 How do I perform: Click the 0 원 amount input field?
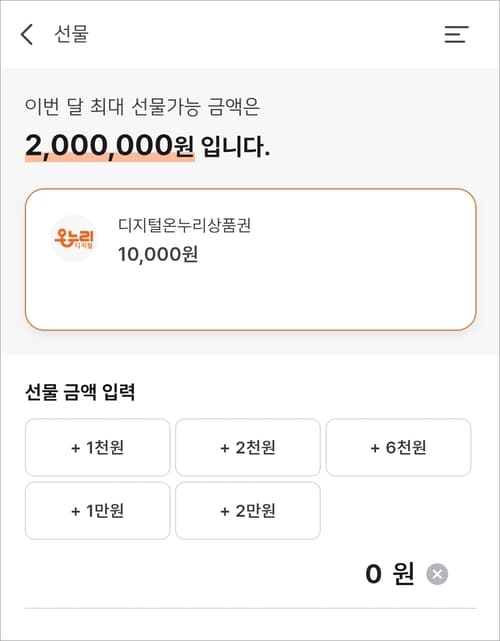250,574
